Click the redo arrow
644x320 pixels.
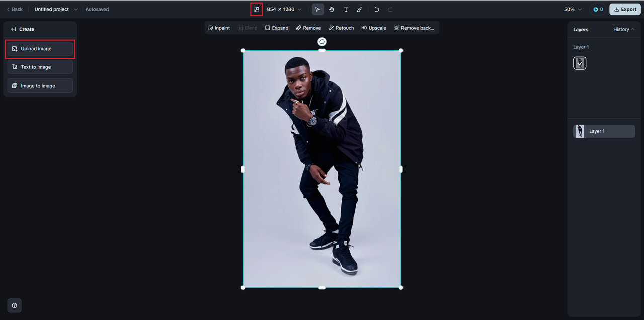pyautogui.click(x=390, y=9)
